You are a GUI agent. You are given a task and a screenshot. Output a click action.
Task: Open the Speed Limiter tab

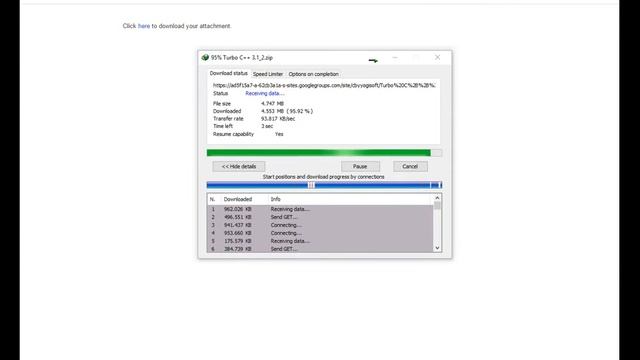coord(268,74)
